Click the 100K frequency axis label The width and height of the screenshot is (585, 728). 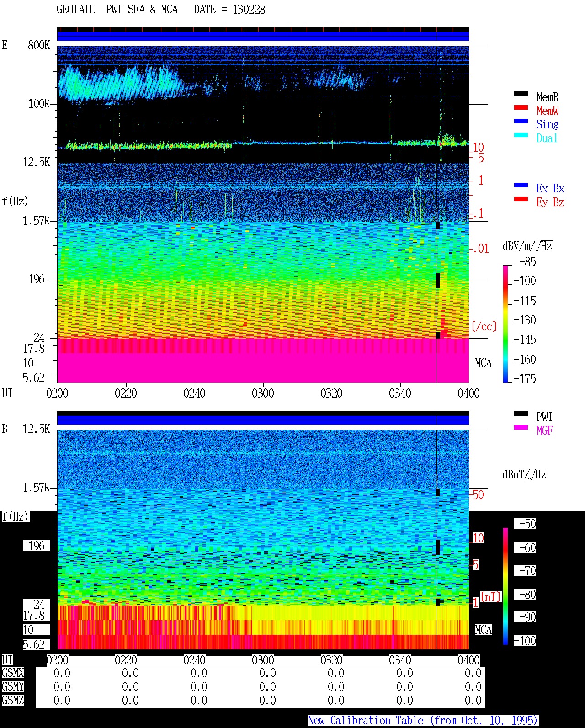pyautogui.click(x=39, y=104)
